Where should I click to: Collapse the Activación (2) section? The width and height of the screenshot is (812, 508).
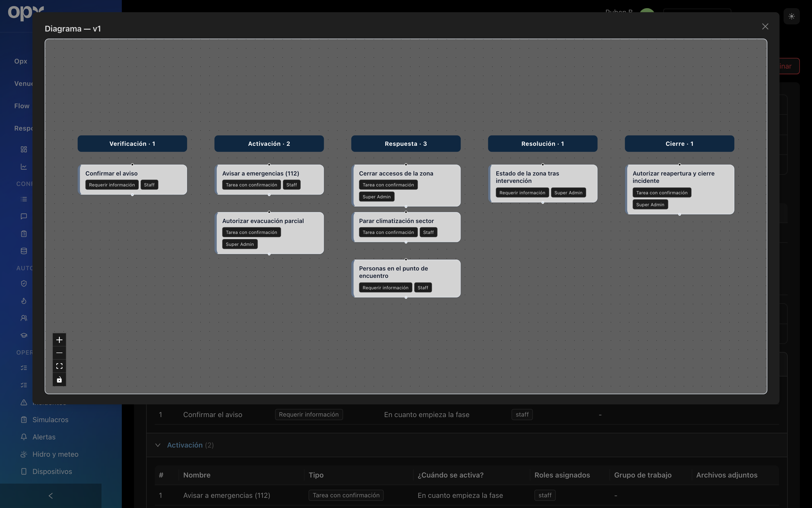tap(158, 445)
